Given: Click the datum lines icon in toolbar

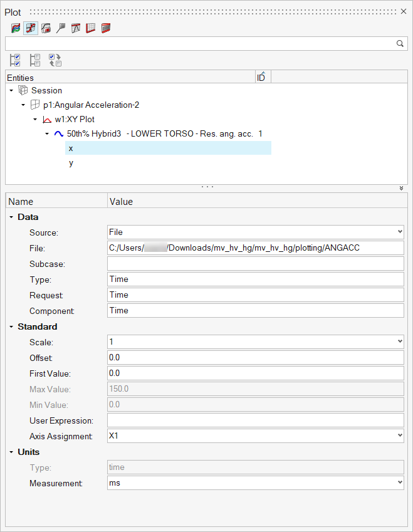Looking at the screenshot, I should tap(76, 28).
